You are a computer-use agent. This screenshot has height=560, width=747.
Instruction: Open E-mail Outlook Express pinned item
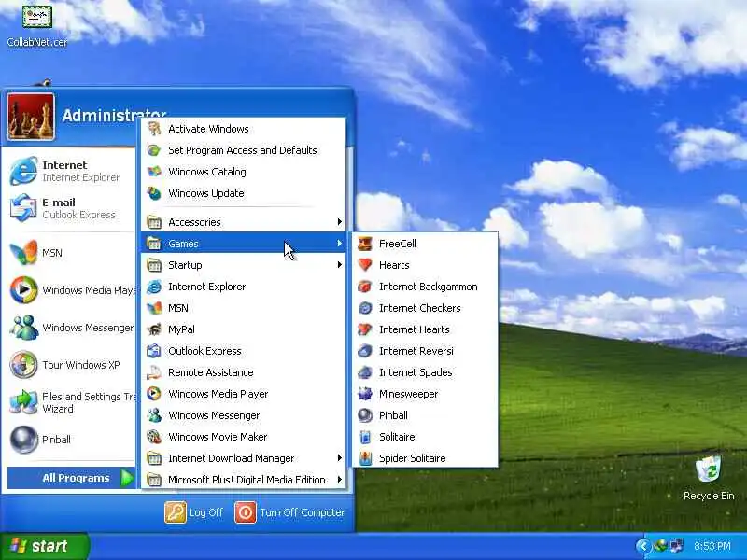[x=71, y=208]
